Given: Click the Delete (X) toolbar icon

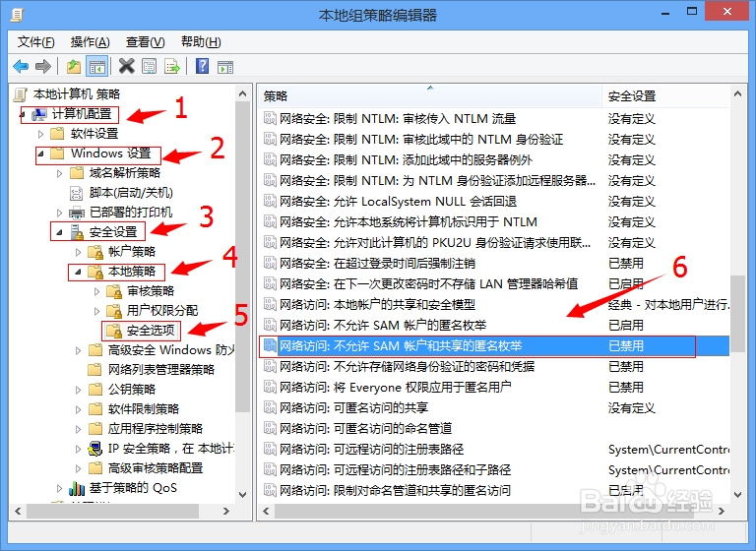Looking at the screenshot, I should [x=127, y=66].
